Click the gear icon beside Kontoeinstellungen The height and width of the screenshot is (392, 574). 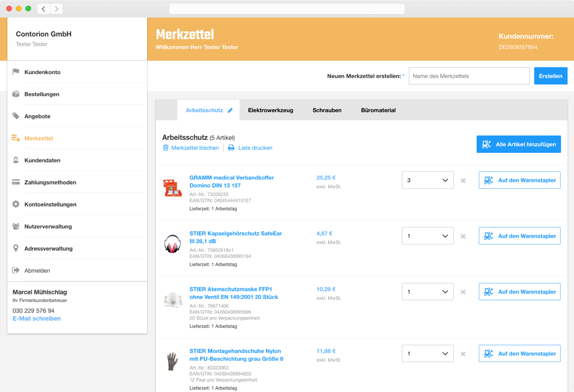(16, 204)
